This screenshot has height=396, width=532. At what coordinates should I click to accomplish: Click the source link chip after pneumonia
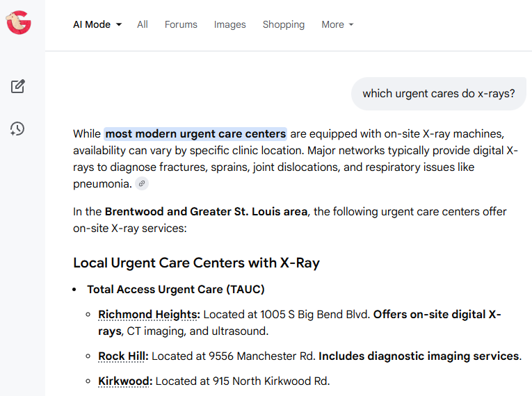click(x=142, y=184)
